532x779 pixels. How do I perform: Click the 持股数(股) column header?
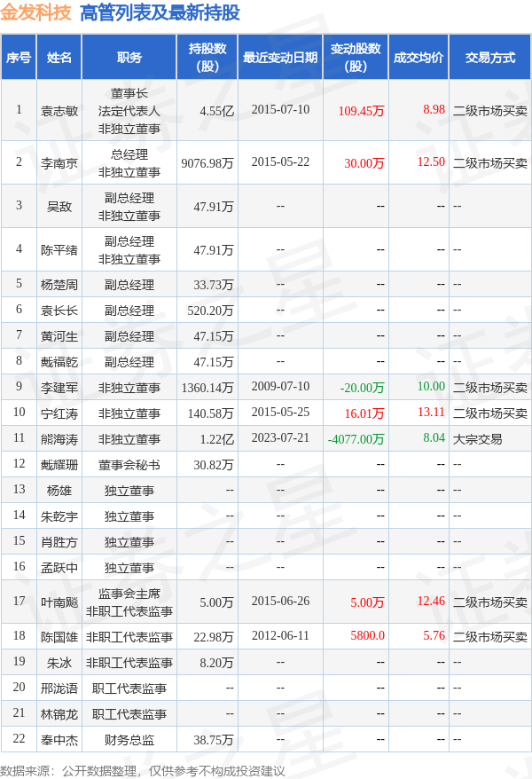pos(207,58)
